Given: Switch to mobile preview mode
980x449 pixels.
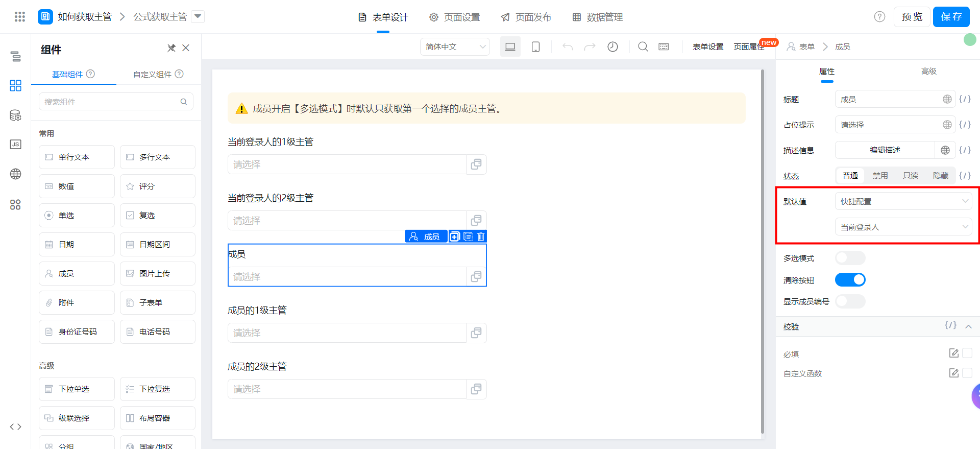Looking at the screenshot, I should pos(535,46).
